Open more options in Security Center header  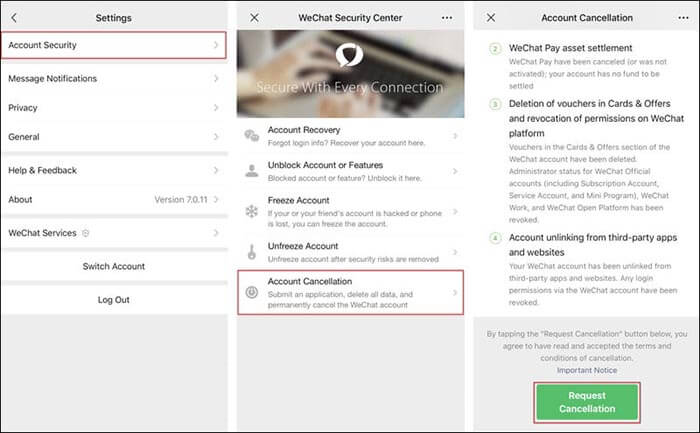(446, 18)
